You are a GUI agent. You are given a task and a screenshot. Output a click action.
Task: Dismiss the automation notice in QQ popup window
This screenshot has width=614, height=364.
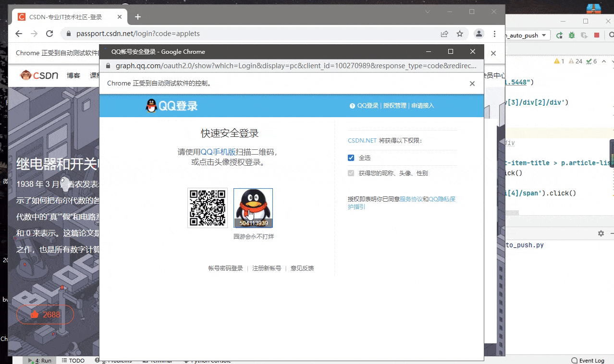[472, 84]
